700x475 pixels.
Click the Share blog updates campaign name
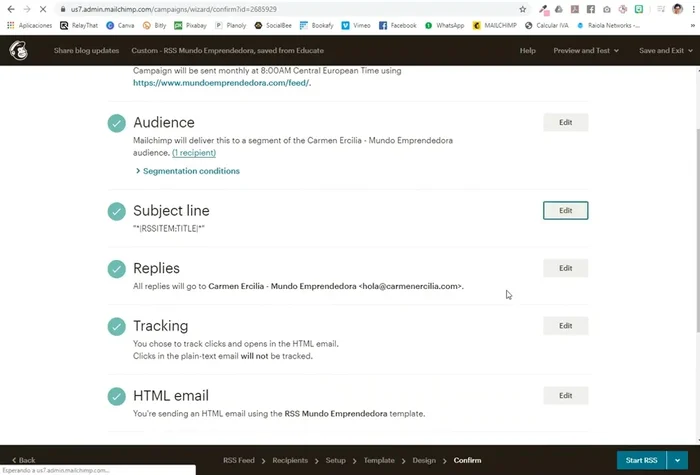86,50
